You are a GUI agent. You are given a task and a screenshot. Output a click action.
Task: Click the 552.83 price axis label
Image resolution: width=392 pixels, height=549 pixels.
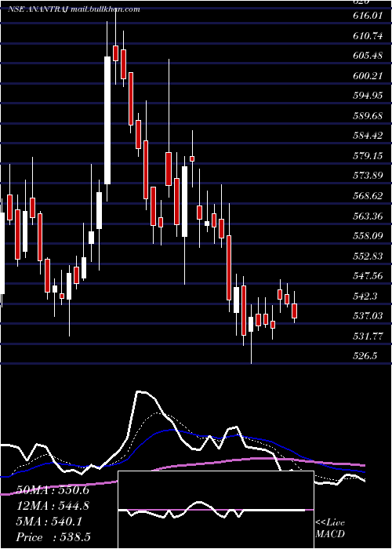point(368,256)
